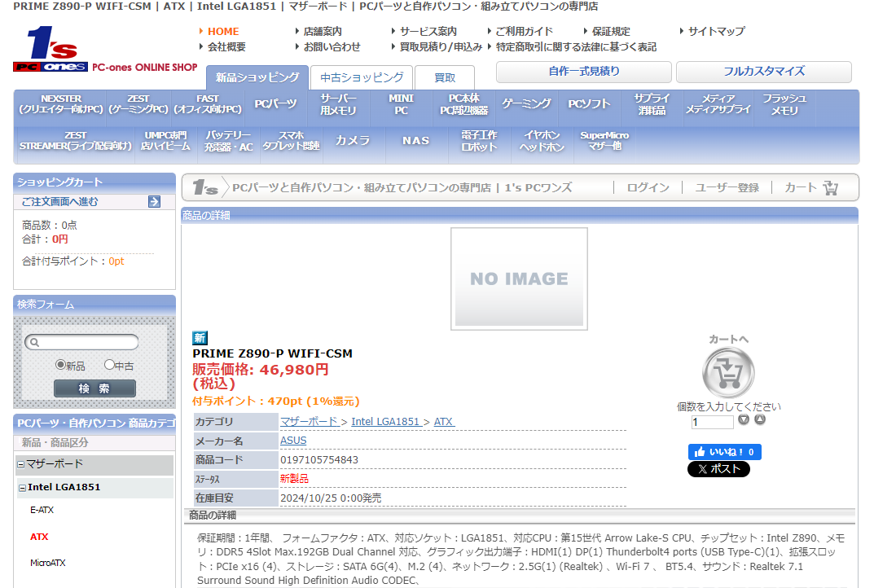Open the ZEST STREAMER menu

[75, 141]
